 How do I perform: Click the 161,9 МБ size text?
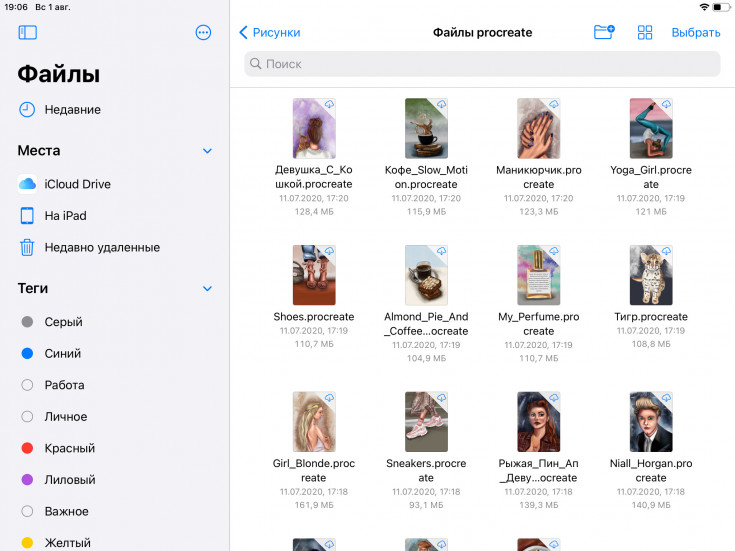point(314,505)
